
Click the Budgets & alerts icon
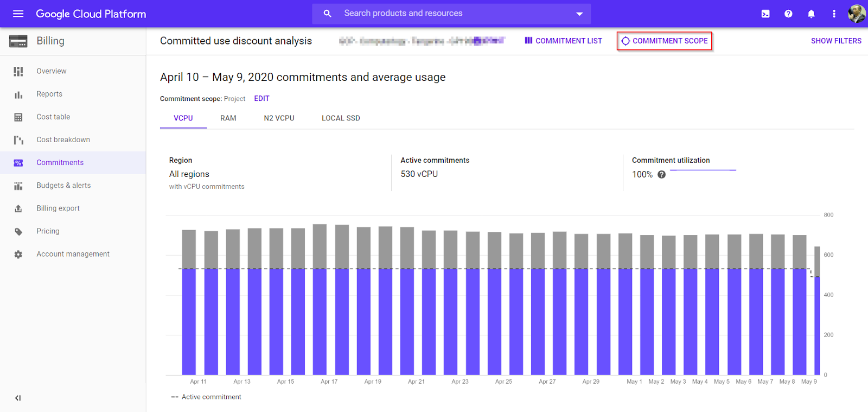pos(18,186)
